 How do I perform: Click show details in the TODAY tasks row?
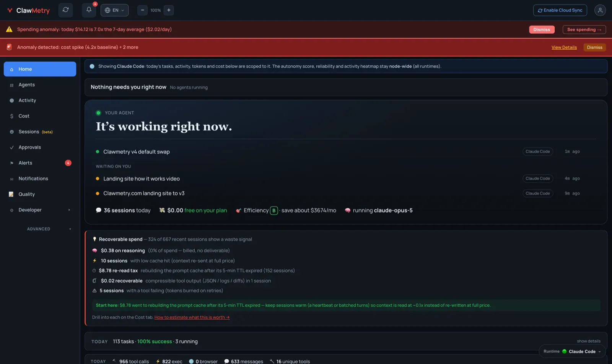(x=589, y=341)
